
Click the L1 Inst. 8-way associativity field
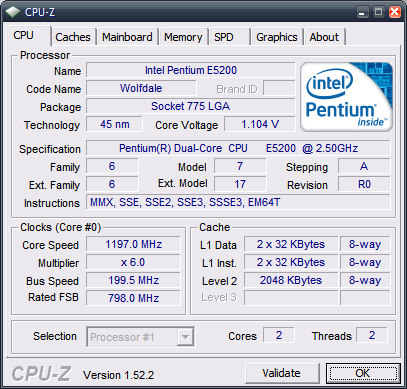coord(365,262)
